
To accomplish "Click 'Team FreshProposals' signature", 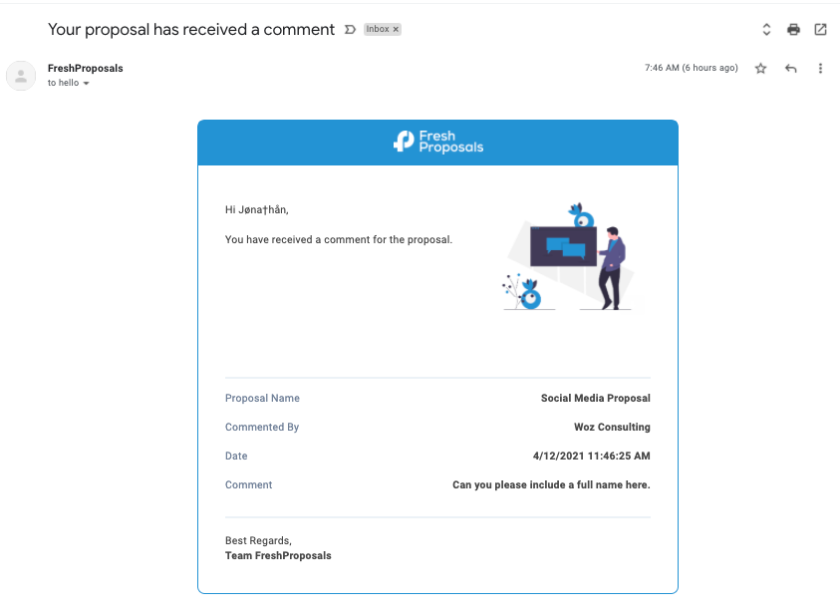I will click(x=278, y=555).
